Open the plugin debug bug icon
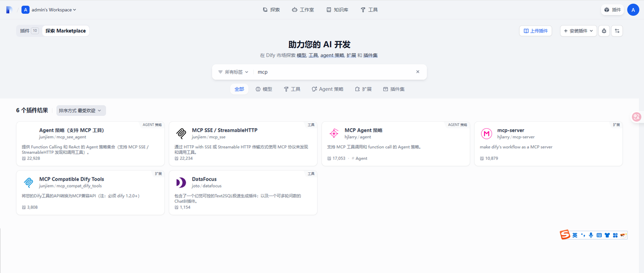This screenshot has height=273, width=644. (604, 31)
